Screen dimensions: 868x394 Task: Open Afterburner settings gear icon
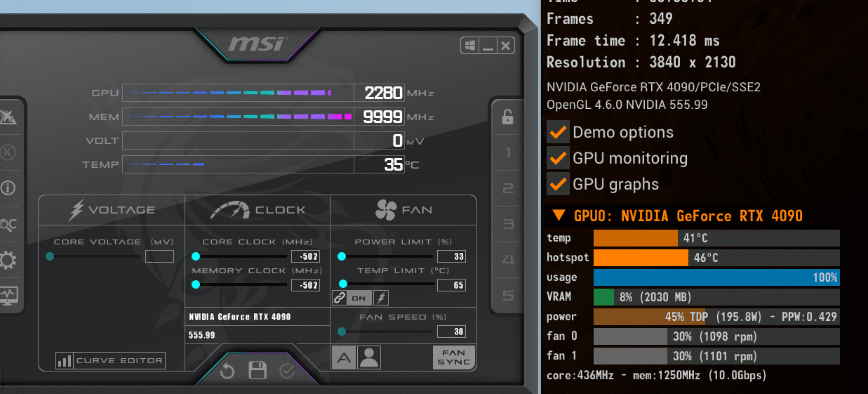(x=8, y=261)
